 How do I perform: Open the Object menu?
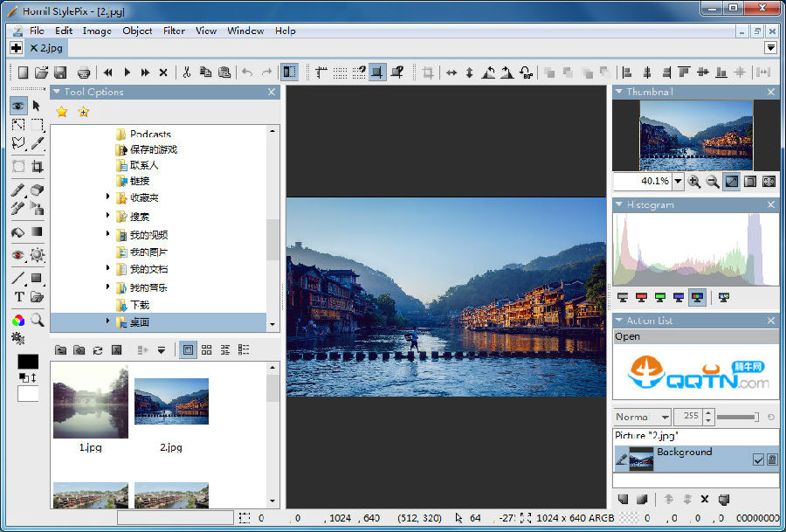[137, 31]
